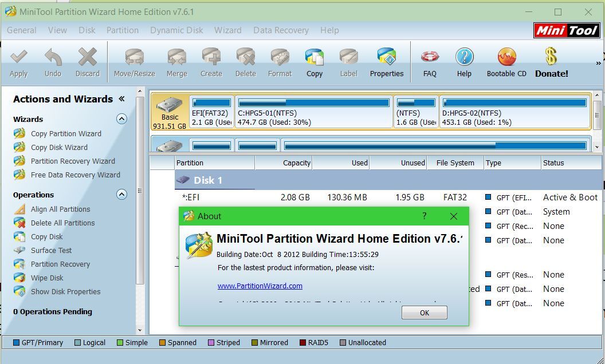Viewport: 605px width, 364px height.
Task: Click the Bootable CD toolbar icon
Action: pyautogui.click(x=506, y=57)
